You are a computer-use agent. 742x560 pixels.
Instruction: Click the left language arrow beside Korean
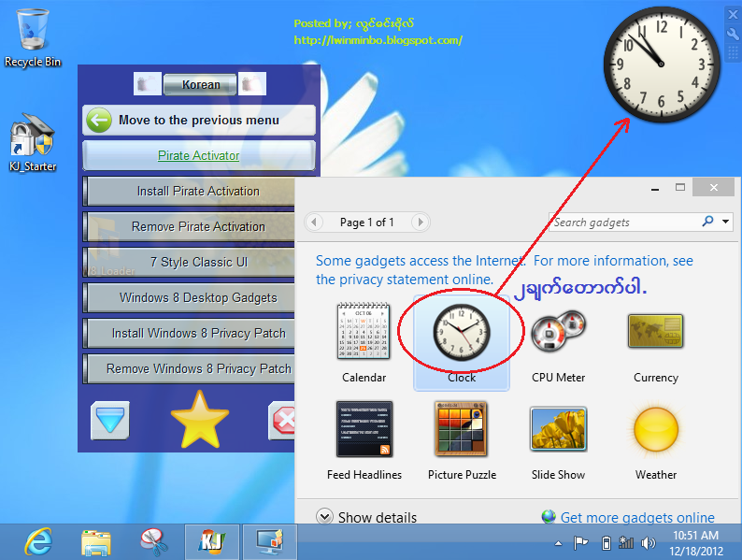coord(148,84)
